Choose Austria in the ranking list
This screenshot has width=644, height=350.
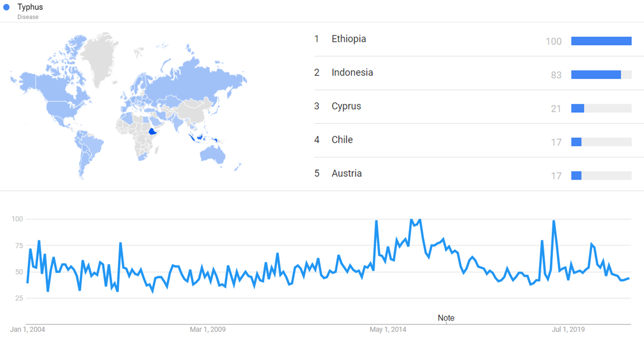tap(346, 174)
